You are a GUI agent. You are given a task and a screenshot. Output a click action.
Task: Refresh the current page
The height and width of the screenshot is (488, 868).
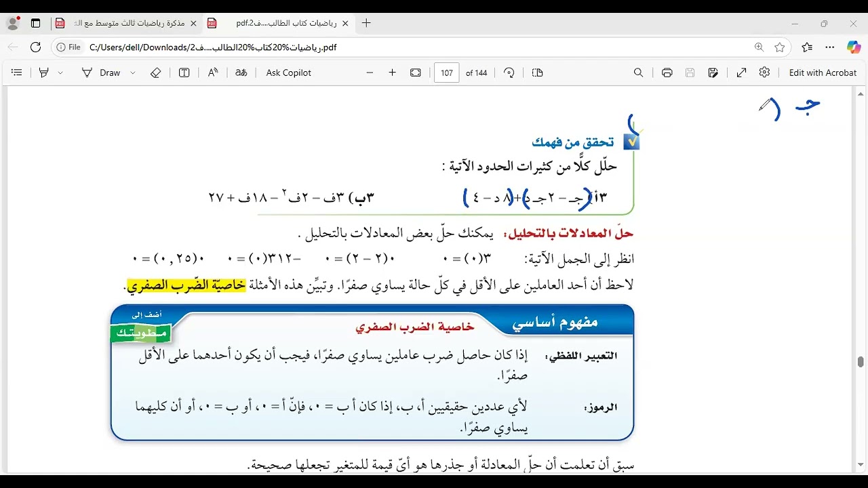coord(36,47)
